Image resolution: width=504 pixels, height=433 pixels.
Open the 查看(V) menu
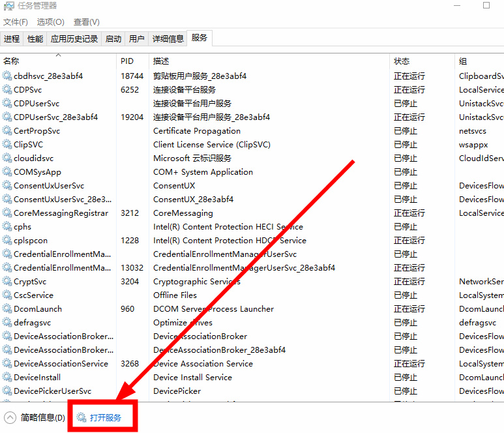pyautogui.click(x=86, y=22)
